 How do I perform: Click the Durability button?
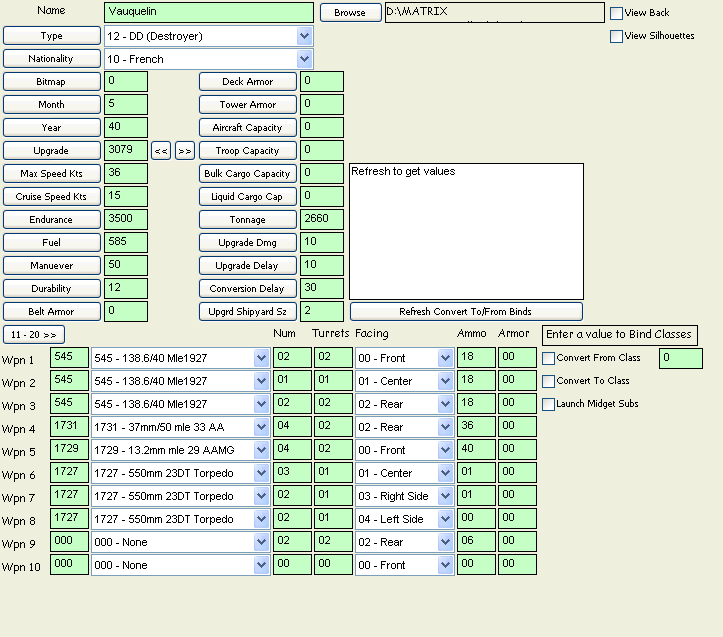[52, 289]
